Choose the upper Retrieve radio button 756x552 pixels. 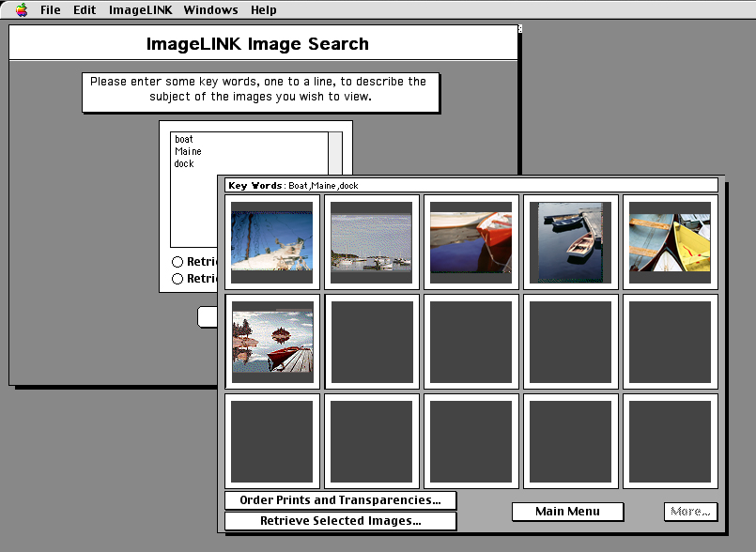pyautogui.click(x=177, y=262)
